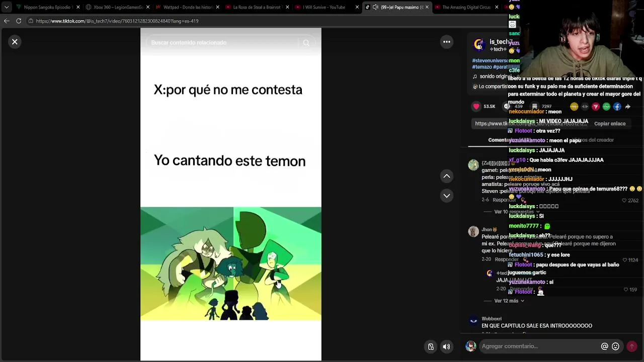Go to the next video with the down arrow

click(x=446, y=196)
